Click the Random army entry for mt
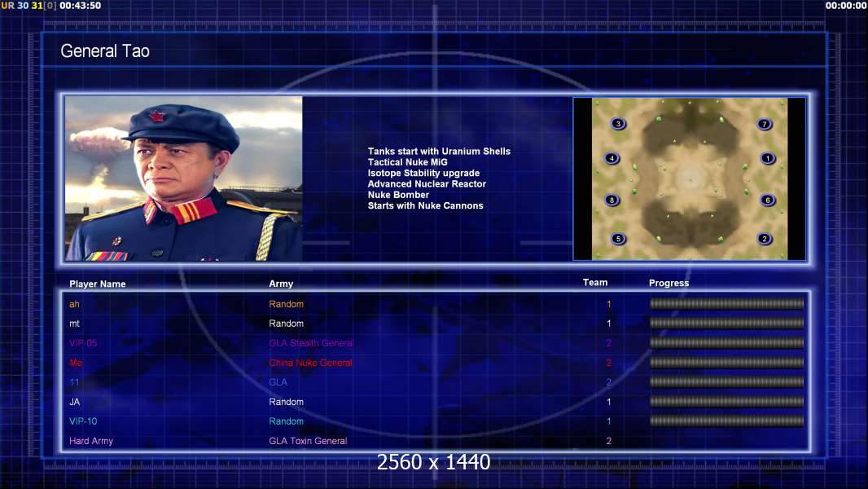Image resolution: width=868 pixels, height=489 pixels. [x=286, y=324]
